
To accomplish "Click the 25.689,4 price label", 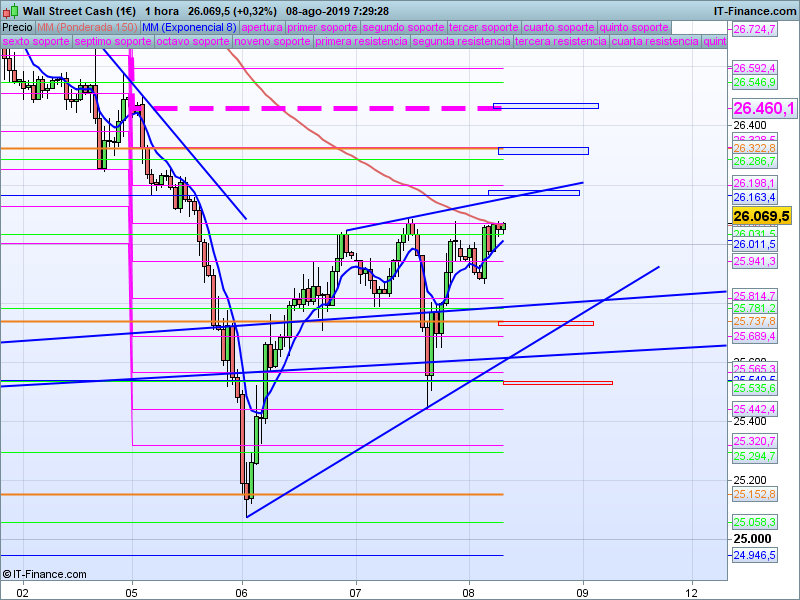I will click(x=755, y=336).
